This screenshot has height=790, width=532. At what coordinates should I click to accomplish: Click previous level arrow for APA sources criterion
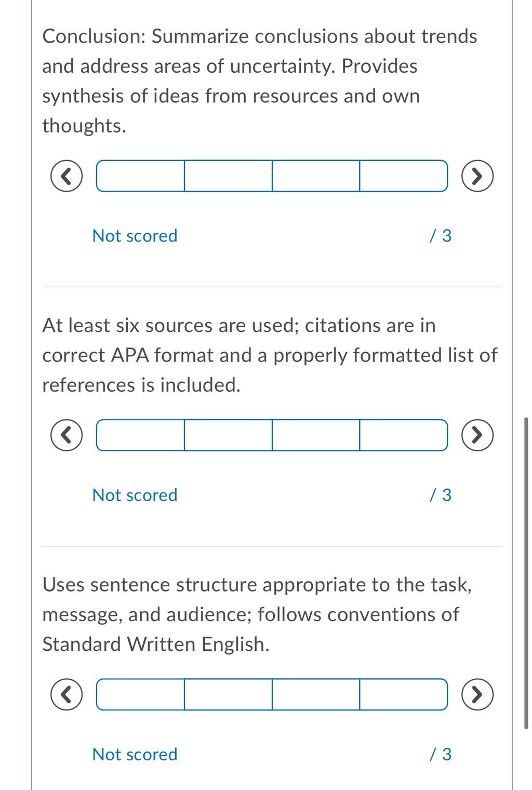[x=66, y=435]
